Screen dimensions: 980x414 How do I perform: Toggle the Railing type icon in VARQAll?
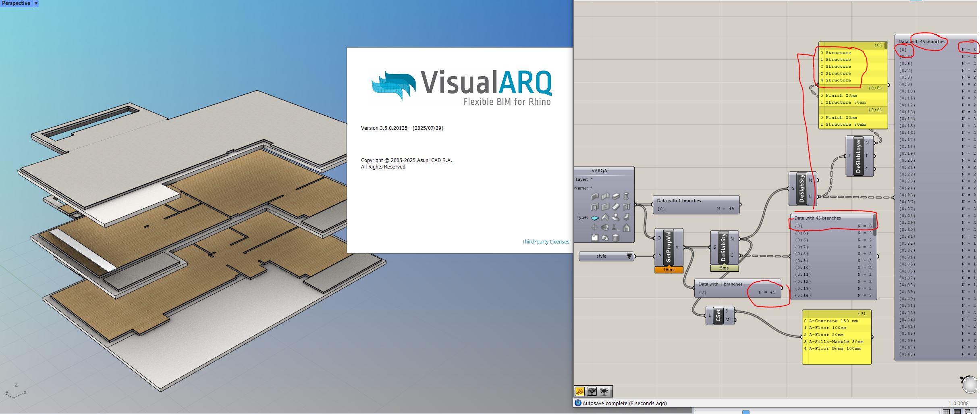pos(626,207)
